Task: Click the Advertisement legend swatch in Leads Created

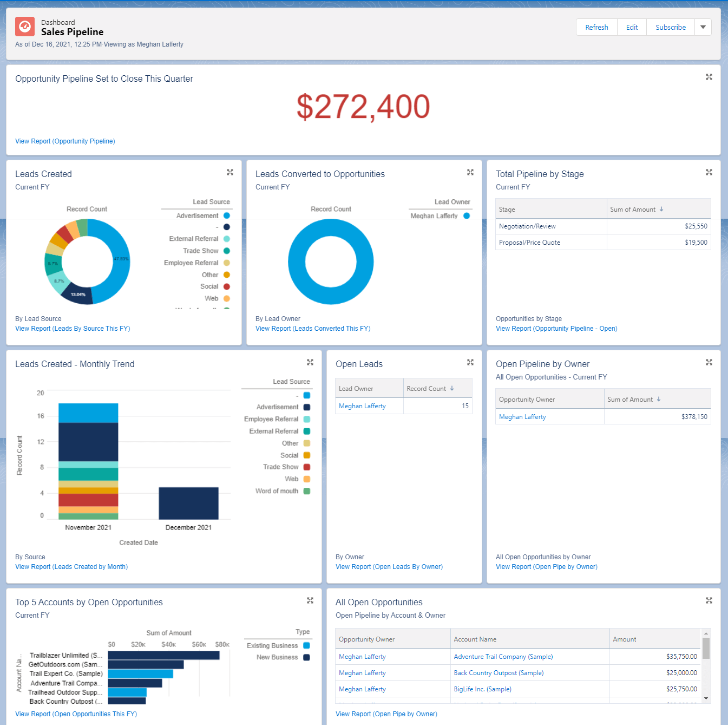Action: 227,215
